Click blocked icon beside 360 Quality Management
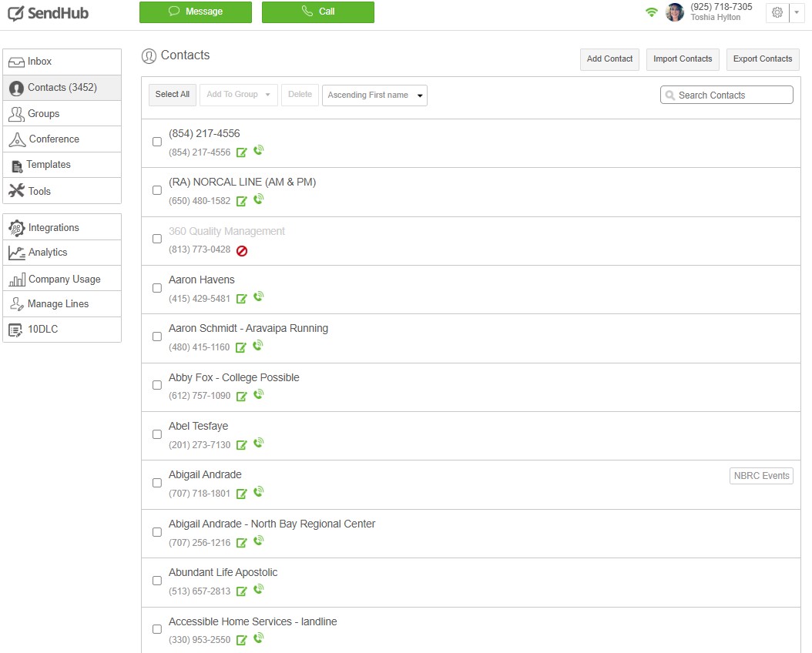The width and height of the screenshot is (812, 653). click(x=242, y=251)
